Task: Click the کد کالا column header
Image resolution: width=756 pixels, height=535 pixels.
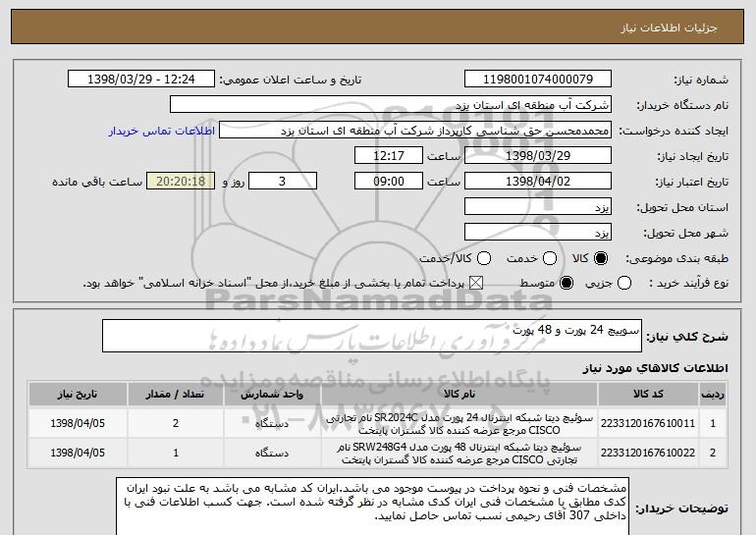Action: [648, 395]
